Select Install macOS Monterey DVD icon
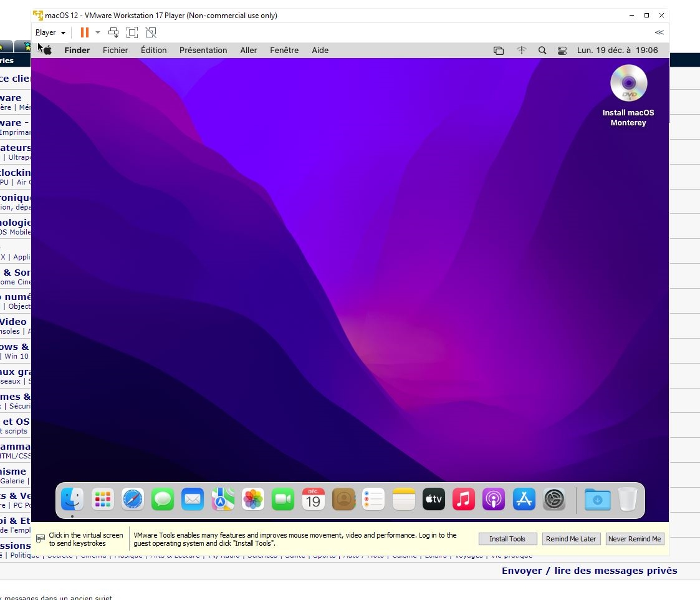 [x=628, y=84]
